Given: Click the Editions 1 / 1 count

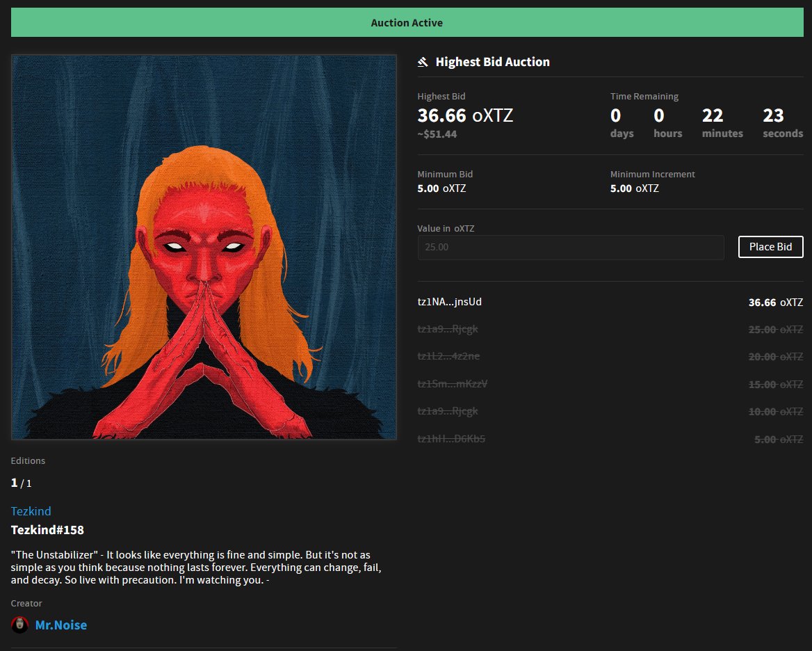Looking at the screenshot, I should point(22,483).
